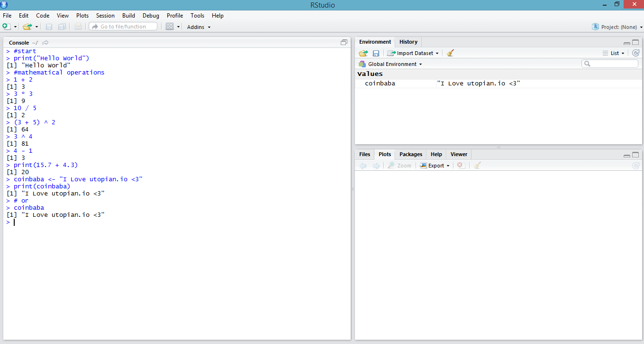Focus the Environment search field
Screen dimensions: 644x344
(610, 64)
